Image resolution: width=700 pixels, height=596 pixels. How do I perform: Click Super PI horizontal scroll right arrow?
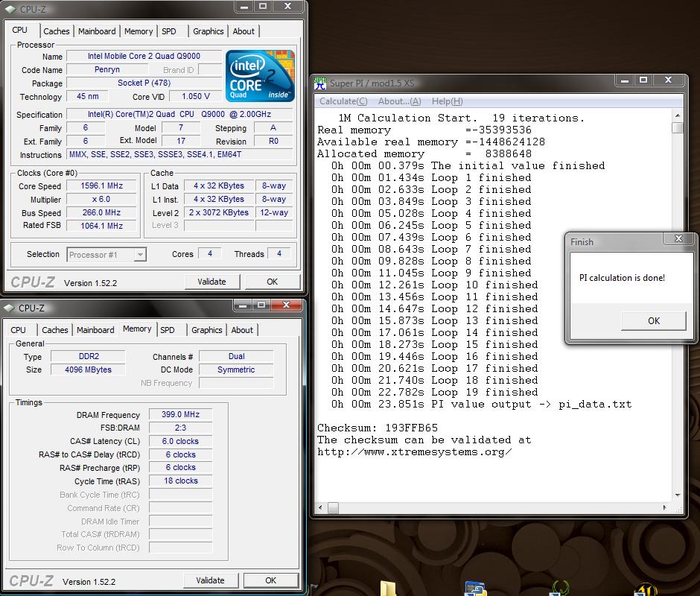click(x=665, y=507)
